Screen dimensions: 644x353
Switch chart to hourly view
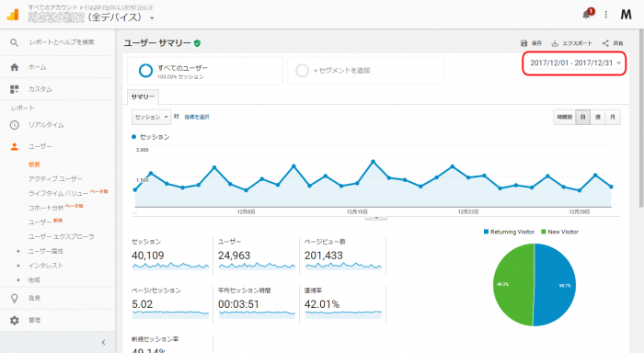coord(565,117)
